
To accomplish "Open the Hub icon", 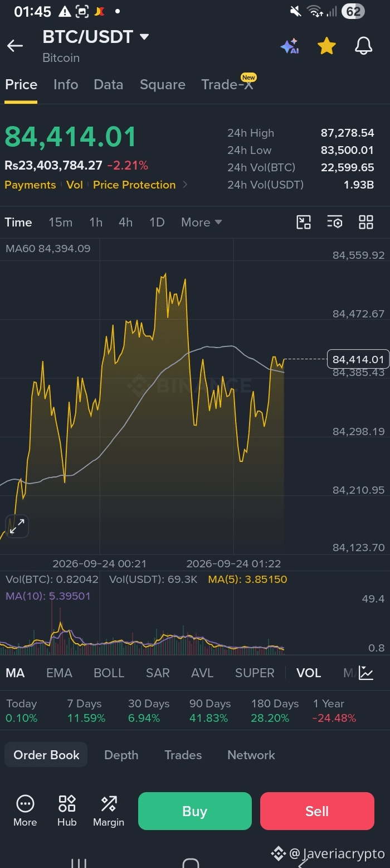I will click(x=67, y=811).
